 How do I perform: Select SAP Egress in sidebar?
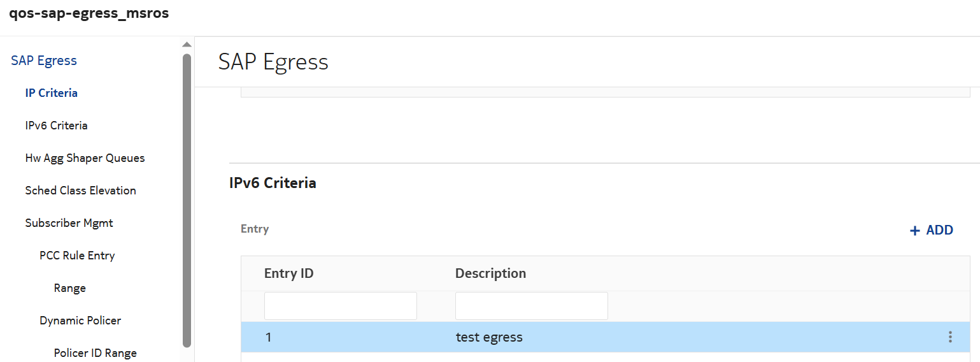[x=44, y=61]
